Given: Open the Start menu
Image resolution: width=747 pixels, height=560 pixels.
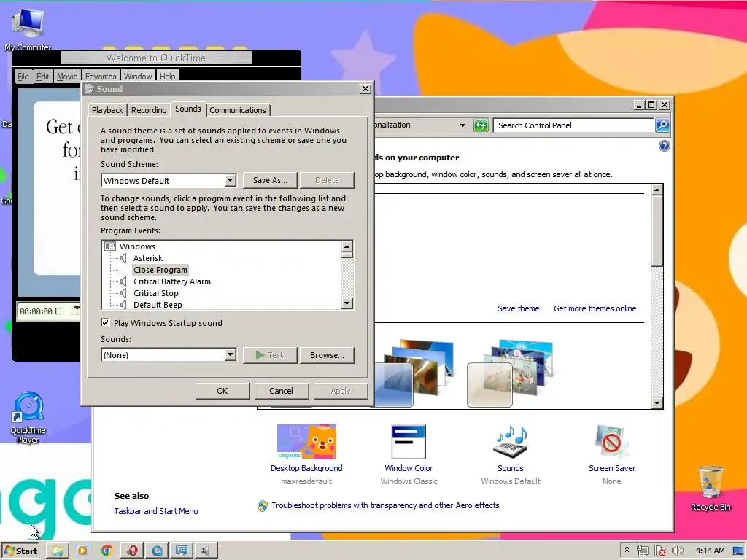Looking at the screenshot, I should 20,551.
